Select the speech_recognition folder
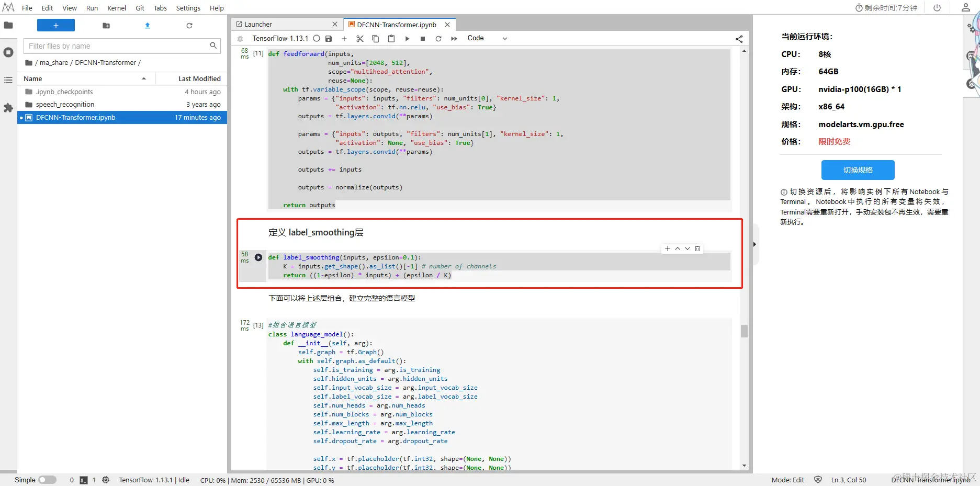This screenshot has height=486, width=980. (122, 105)
